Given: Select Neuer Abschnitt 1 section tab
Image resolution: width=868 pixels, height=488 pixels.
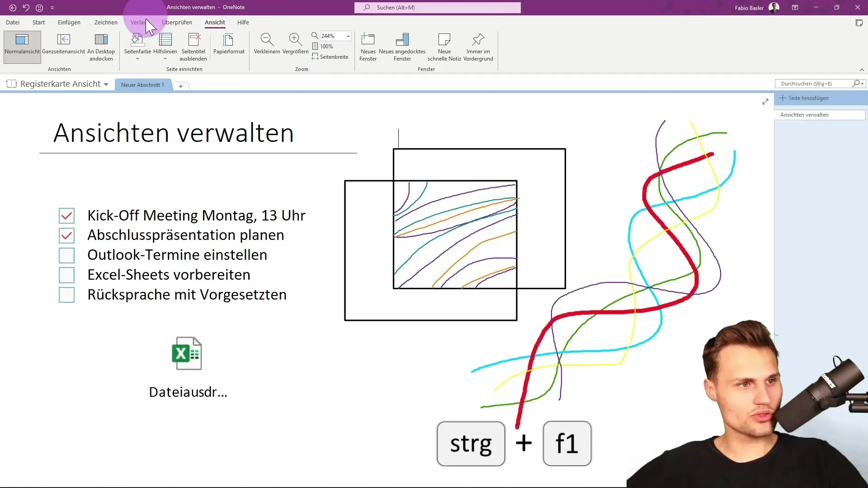Looking at the screenshot, I should pos(142,85).
